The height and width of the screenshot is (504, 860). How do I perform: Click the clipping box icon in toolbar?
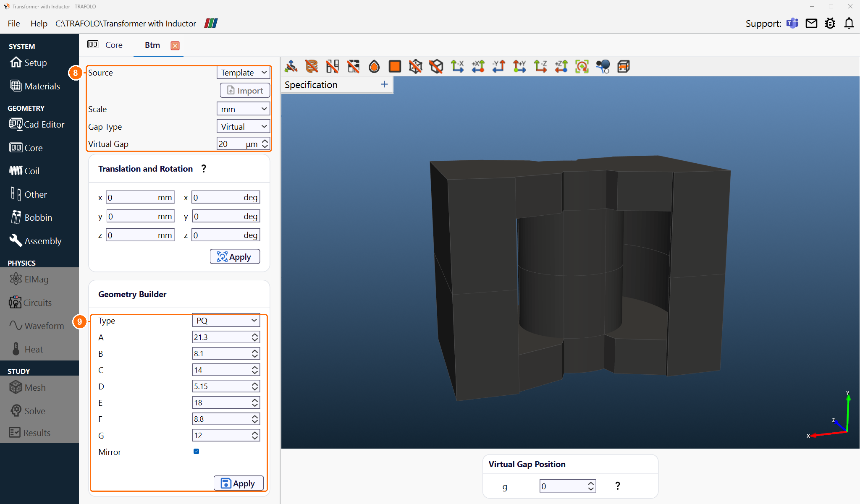click(x=624, y=66)
